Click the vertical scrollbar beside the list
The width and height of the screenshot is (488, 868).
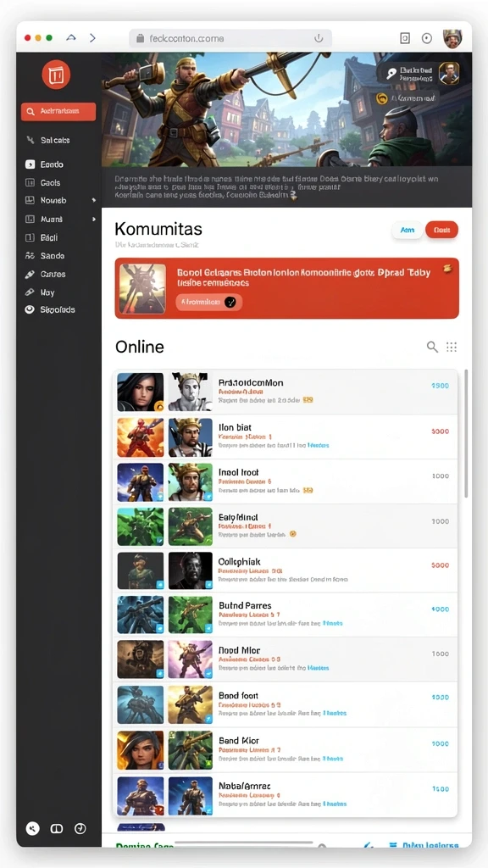click(466, 433)
